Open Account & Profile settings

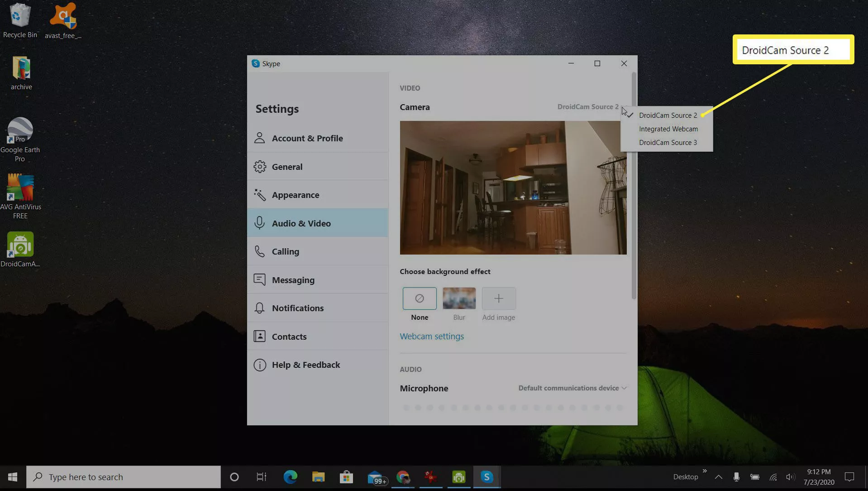pos(317,138)
